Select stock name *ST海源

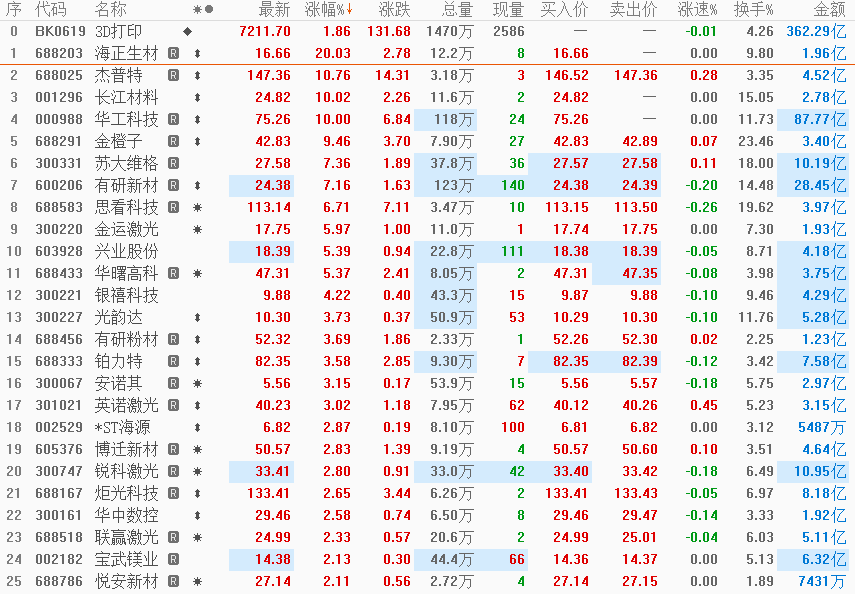(123, 428)
